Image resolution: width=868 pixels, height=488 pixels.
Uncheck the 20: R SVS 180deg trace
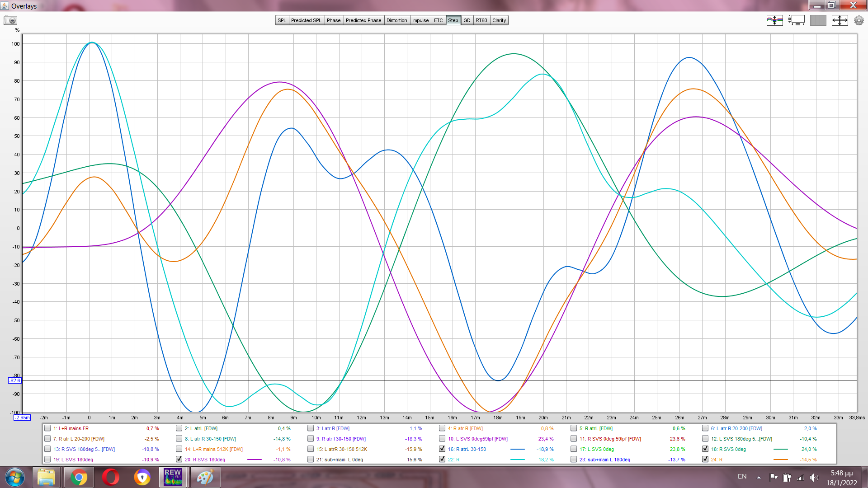tap(179, 460)
